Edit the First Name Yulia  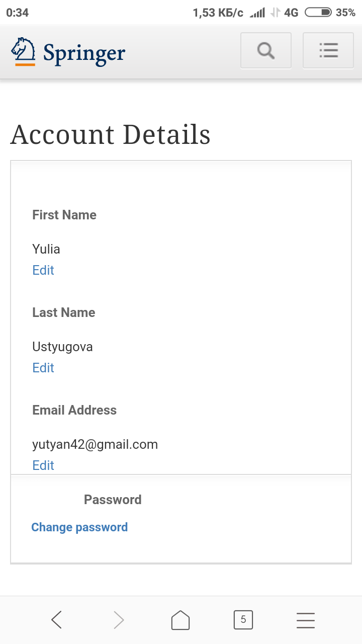click(x=43, y=270)
